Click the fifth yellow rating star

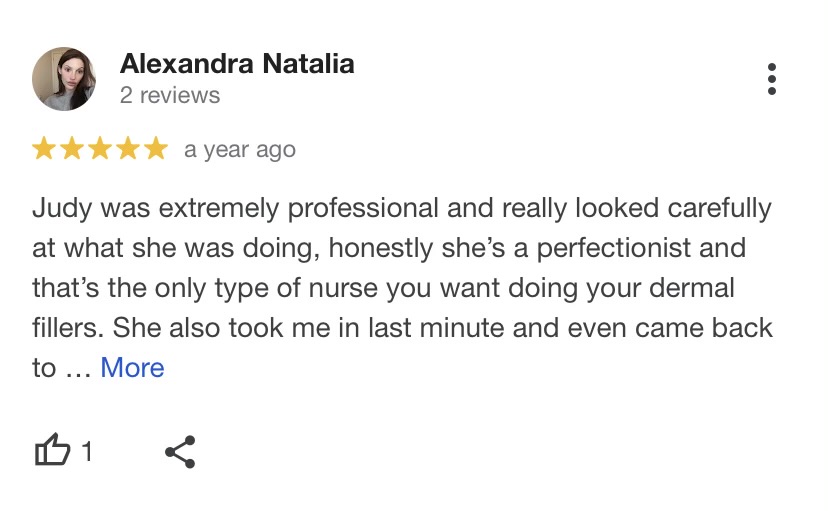coord(156,148)
